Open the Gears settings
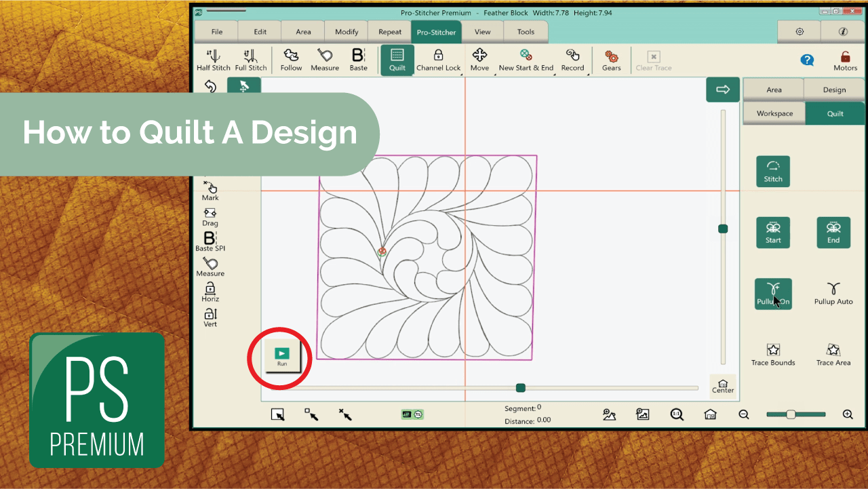This screenshot has height=489, width=868. click(611, 60)
